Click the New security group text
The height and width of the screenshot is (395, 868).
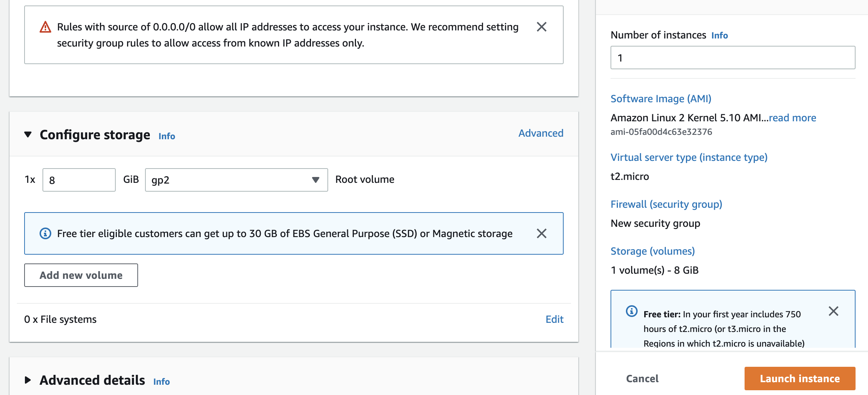point(655,223)
